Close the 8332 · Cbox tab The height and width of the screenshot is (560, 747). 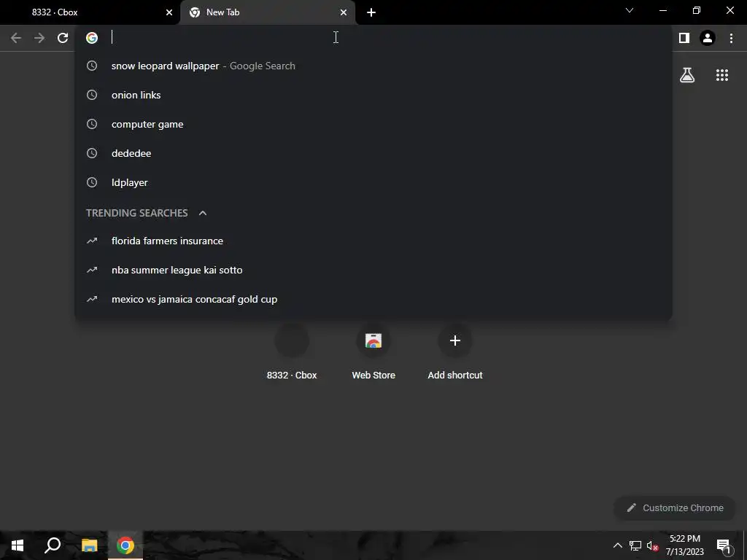click(x=169, y=12)
